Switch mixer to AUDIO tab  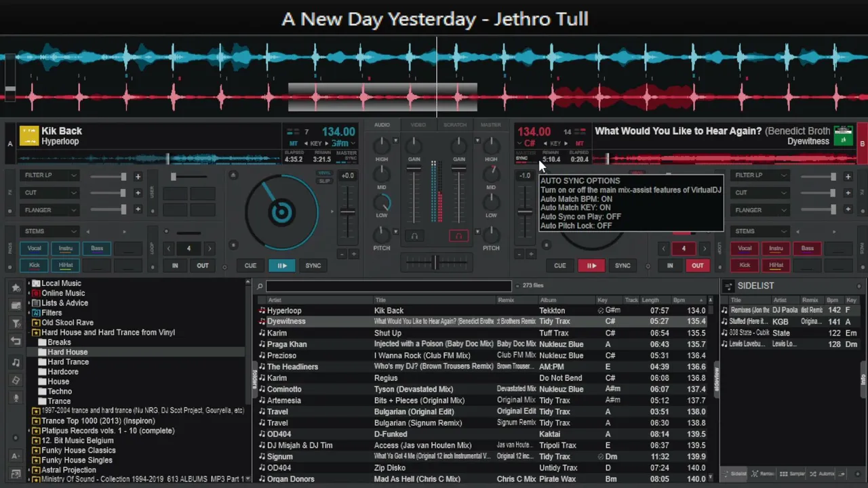(382, 125)
